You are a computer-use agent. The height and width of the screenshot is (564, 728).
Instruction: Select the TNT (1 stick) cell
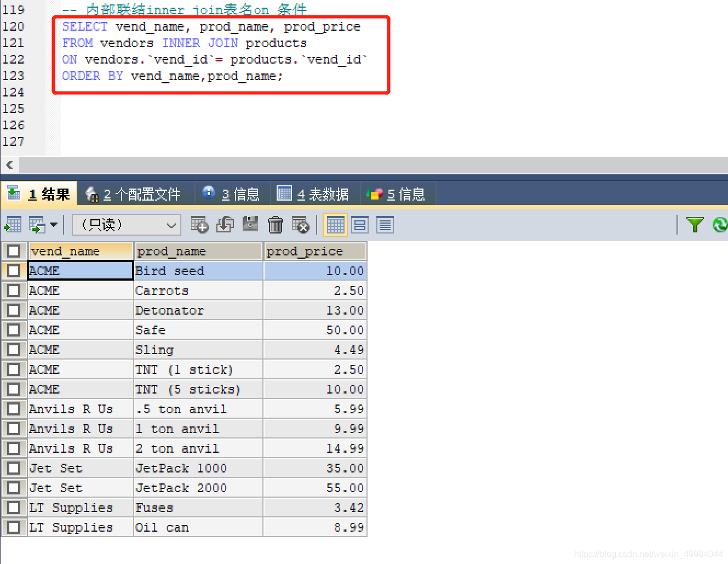pyautogui.click(x=198, y=369)
